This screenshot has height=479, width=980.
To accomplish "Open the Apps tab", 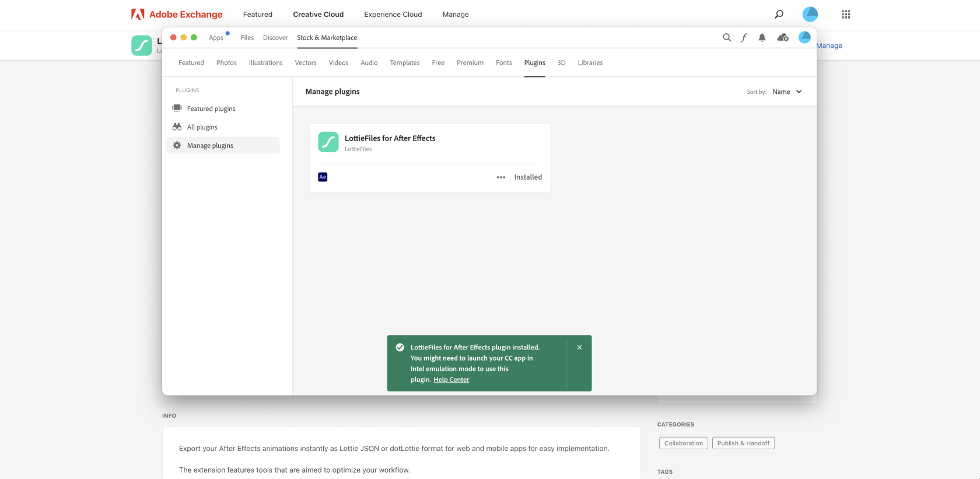I will coord(216,37).
